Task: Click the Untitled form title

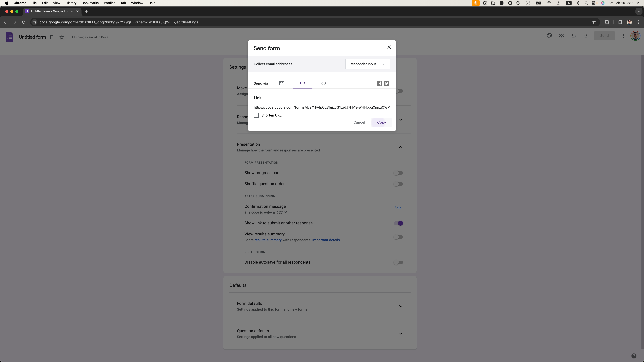Action: 32,37
